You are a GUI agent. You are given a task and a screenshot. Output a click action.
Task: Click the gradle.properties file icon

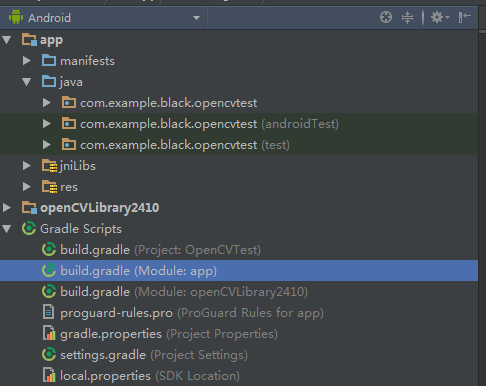tap(49, 333)
